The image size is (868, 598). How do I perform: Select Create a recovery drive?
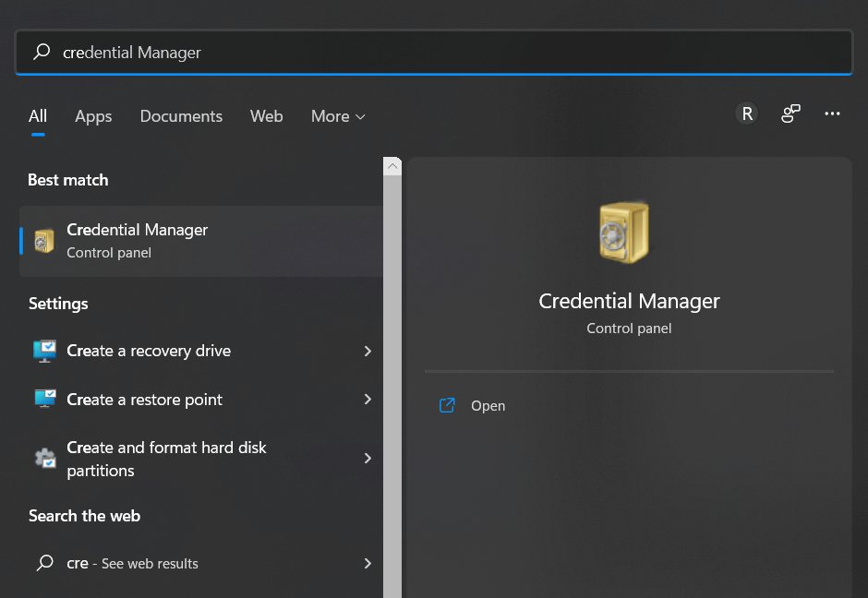click(201, 351)
